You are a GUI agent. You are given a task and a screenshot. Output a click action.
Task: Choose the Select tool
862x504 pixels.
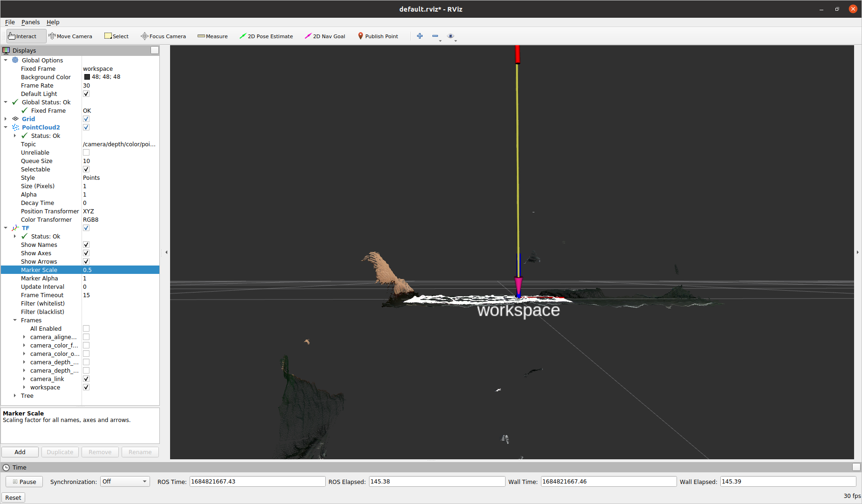coord(116,36)
